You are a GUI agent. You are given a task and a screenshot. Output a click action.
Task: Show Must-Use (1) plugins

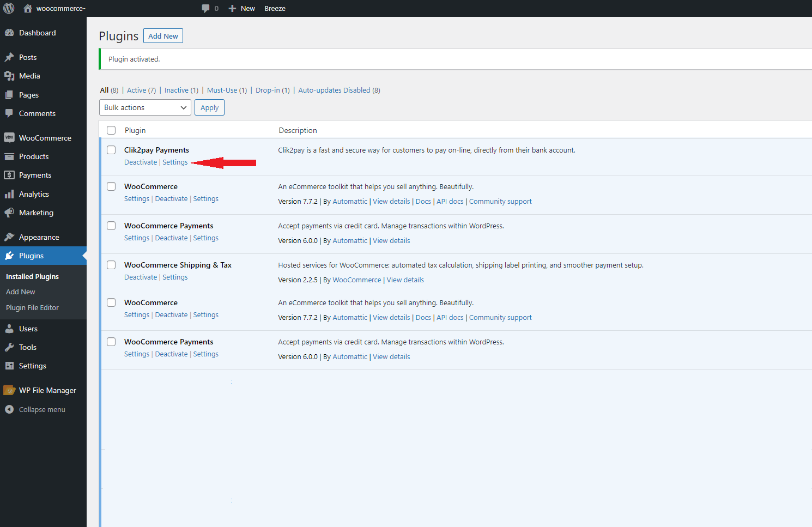[x=227, y=90]
